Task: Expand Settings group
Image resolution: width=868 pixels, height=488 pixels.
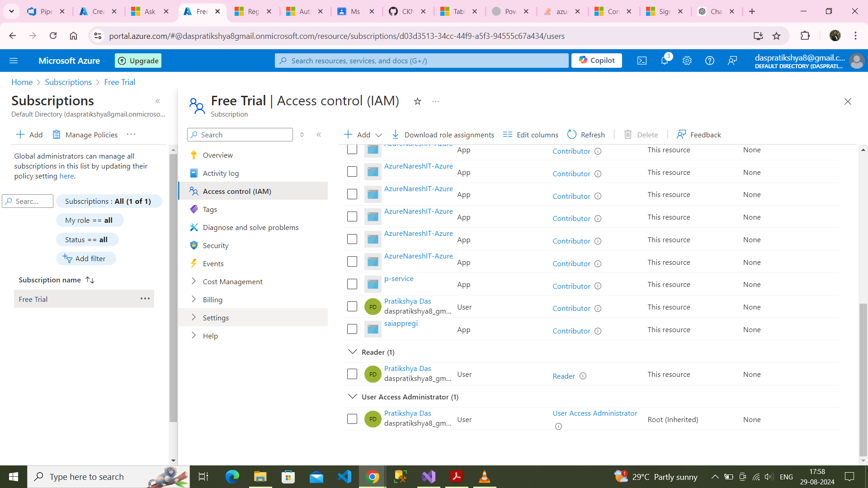Action: coord(253,318)
